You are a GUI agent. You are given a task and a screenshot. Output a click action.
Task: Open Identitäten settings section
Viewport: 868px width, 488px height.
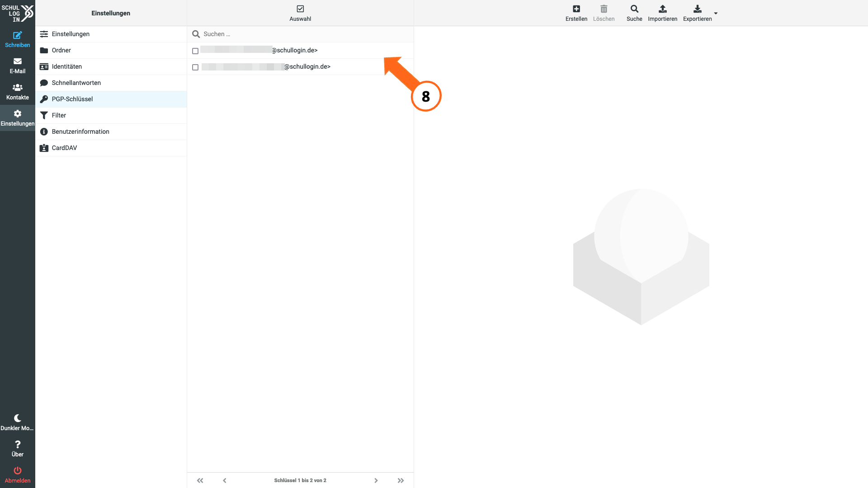coord(111,66)
